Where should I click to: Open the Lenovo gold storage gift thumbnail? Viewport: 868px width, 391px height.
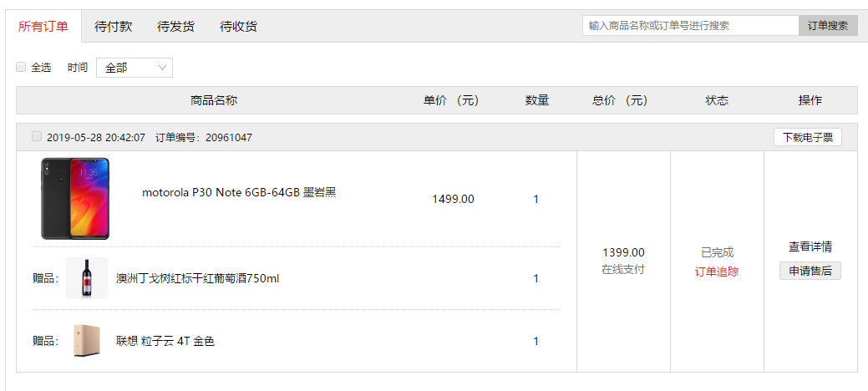pos(87,341)
